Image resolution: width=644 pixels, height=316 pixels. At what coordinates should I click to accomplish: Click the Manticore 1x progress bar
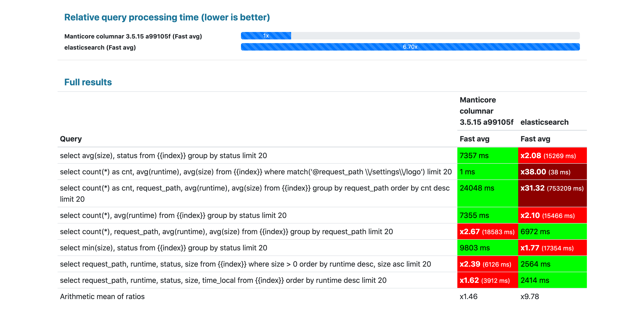266,36
